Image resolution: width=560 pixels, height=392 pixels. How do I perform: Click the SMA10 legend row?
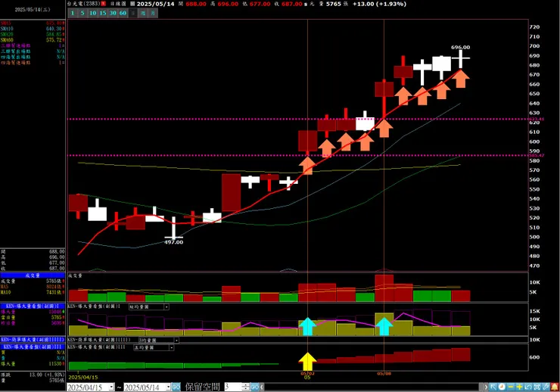[33, 29]
